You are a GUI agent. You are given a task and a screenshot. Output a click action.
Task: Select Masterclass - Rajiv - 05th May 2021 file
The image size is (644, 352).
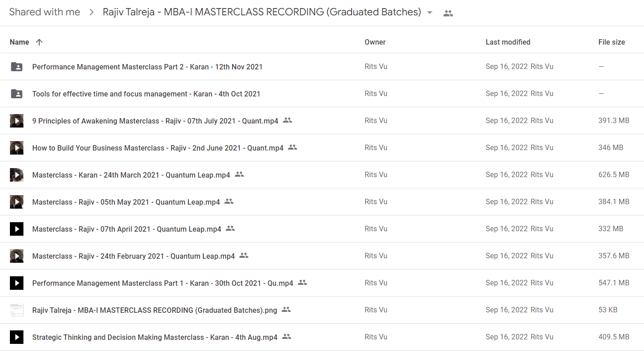click(322, 202)
